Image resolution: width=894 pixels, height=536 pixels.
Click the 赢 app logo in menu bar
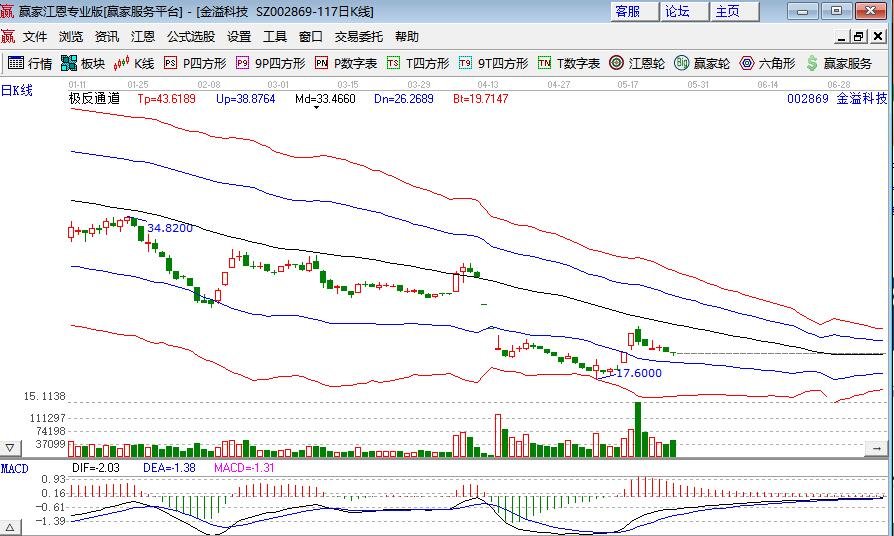(8, 36)
